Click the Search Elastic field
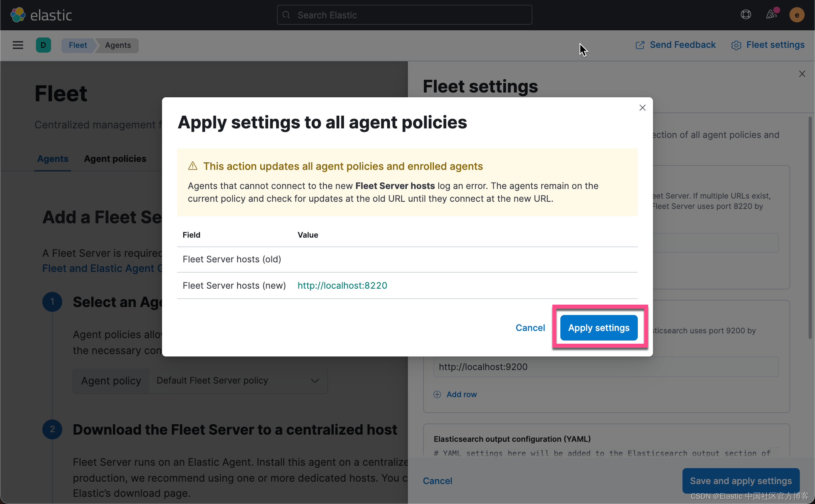Screen dimensions: 815x504 click(x=404, y=15)
